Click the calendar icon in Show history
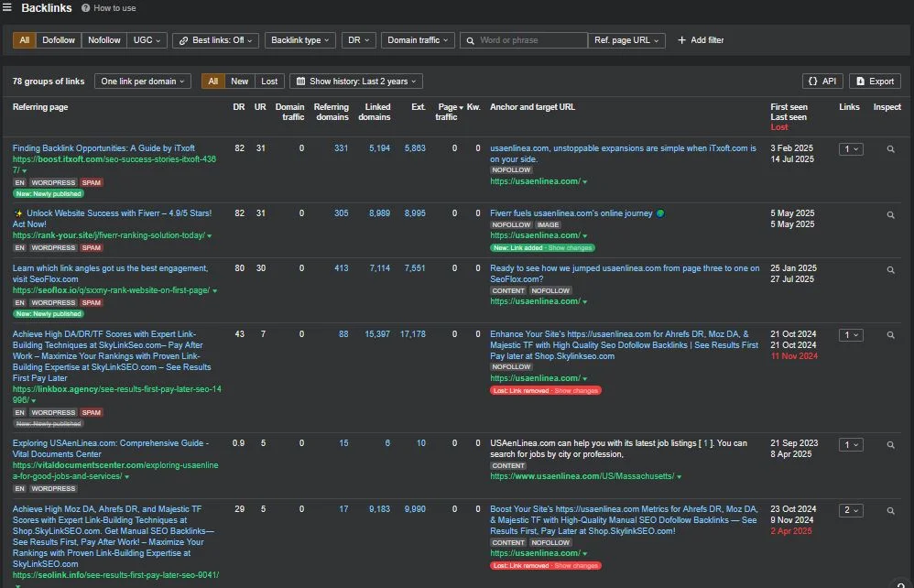 click(x=300, y=81)
